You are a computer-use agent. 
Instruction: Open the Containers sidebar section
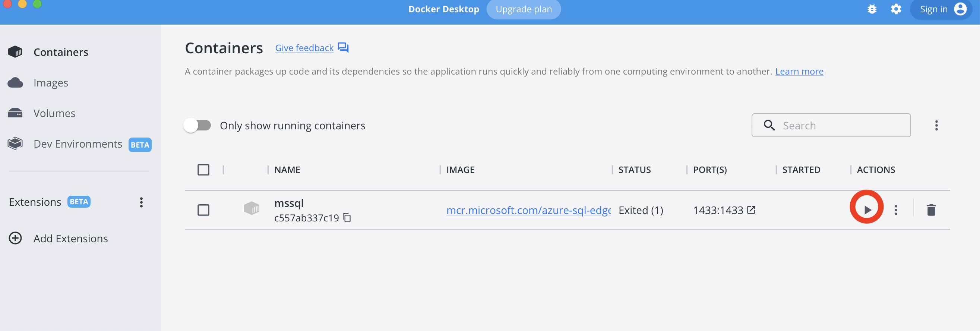tap(61, 52)
